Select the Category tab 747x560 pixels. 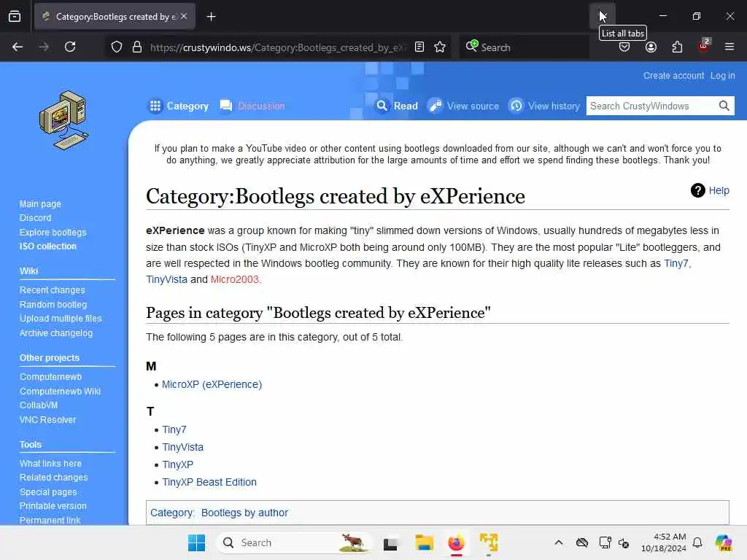(179, 106)
